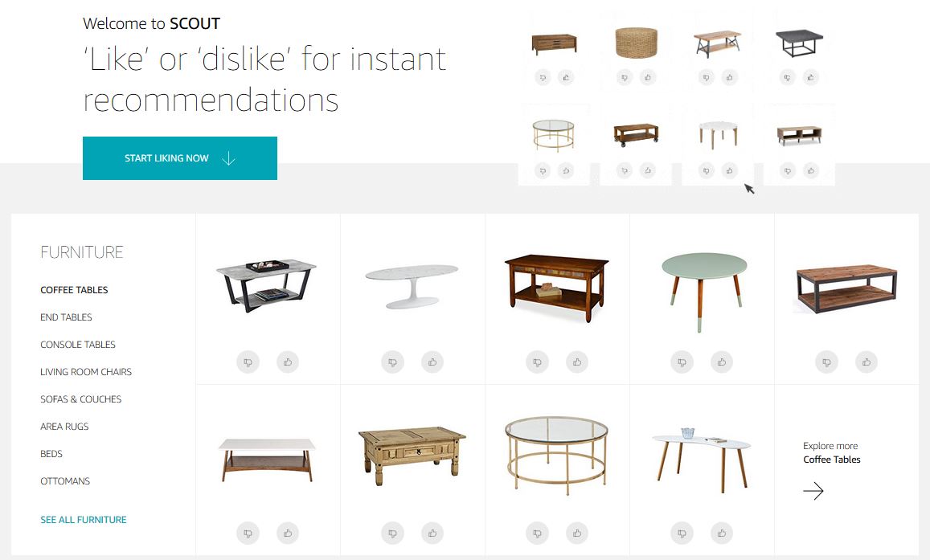This screenshot has width=930, height=560.
Task: Open the End Tables category
Action: click(x=66, y=317)
